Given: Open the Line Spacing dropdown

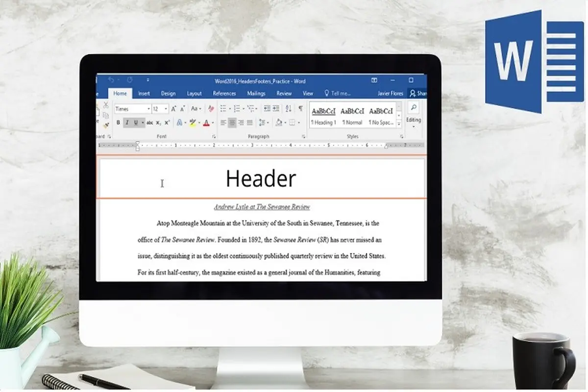Looking at the screenshot, I should tap(263, 122).
